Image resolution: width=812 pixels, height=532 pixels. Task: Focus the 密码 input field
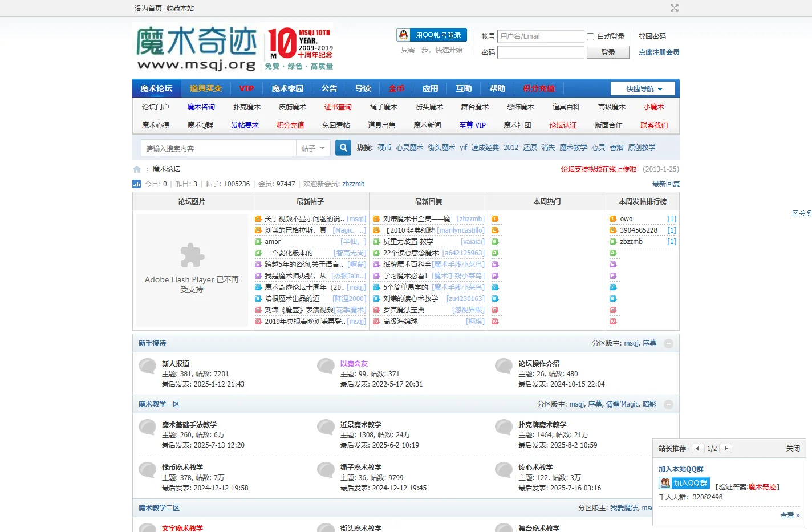541,52
